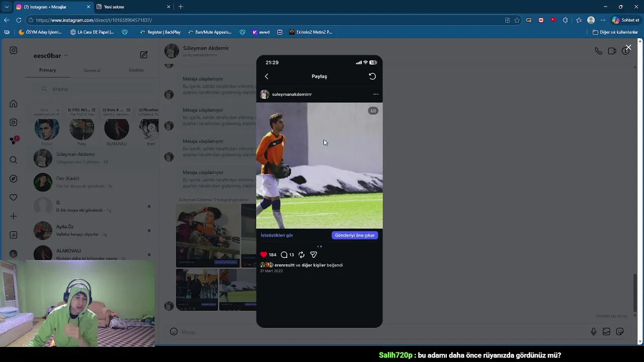Click sticker icon in message box

point(620,332)
